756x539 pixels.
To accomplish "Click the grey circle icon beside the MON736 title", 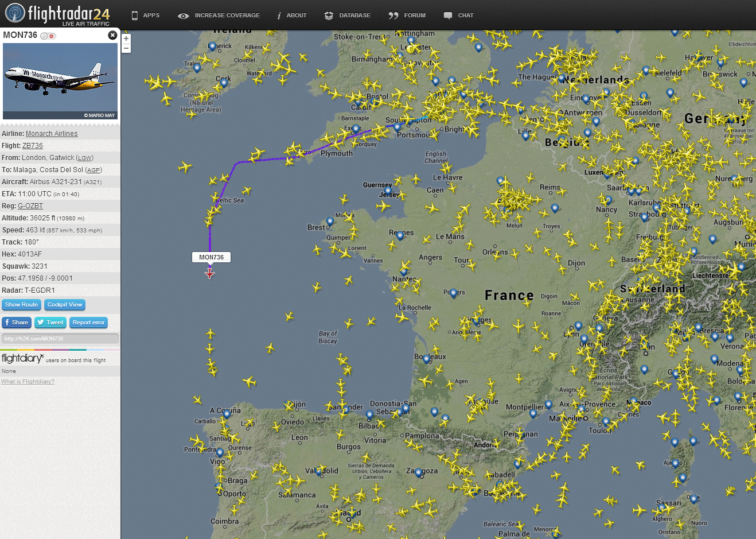I will 44,36.
